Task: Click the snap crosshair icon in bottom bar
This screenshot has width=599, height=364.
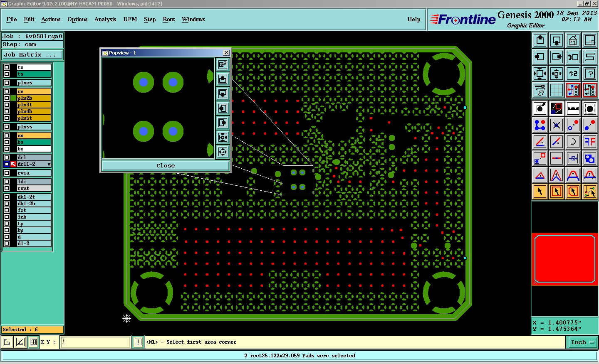Action: click(x=33, y=342)
